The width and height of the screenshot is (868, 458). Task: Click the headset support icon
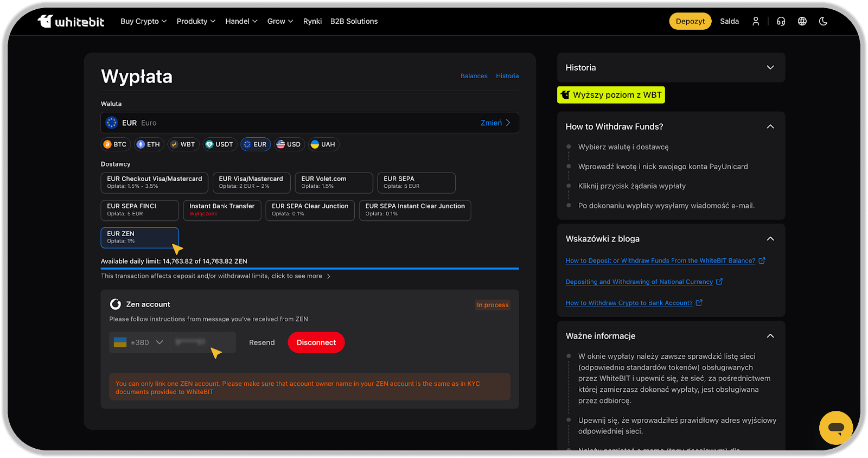tap(781, 21)
